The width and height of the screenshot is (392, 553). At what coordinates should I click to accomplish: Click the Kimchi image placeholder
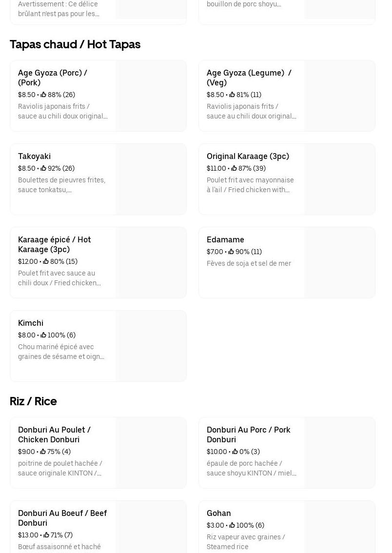click(x=151, y=346)
